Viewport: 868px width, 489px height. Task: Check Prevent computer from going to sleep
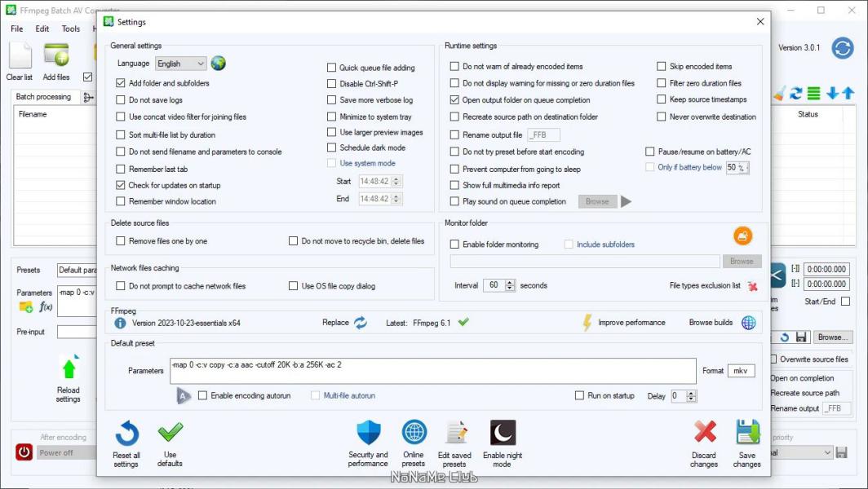[454, 170]
